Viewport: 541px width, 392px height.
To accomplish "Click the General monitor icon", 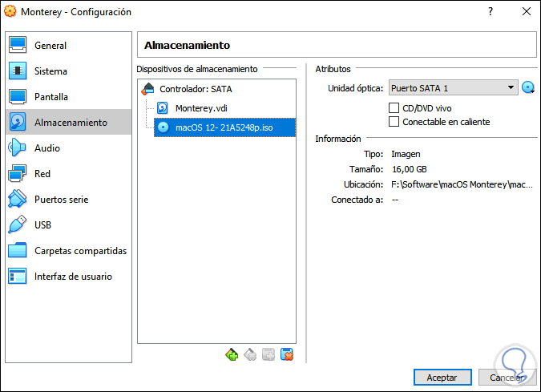I will 18,45.
